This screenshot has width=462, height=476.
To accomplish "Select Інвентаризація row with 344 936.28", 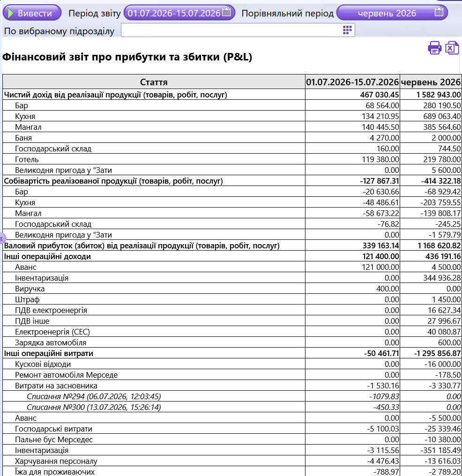I will [x=232, y=278].
